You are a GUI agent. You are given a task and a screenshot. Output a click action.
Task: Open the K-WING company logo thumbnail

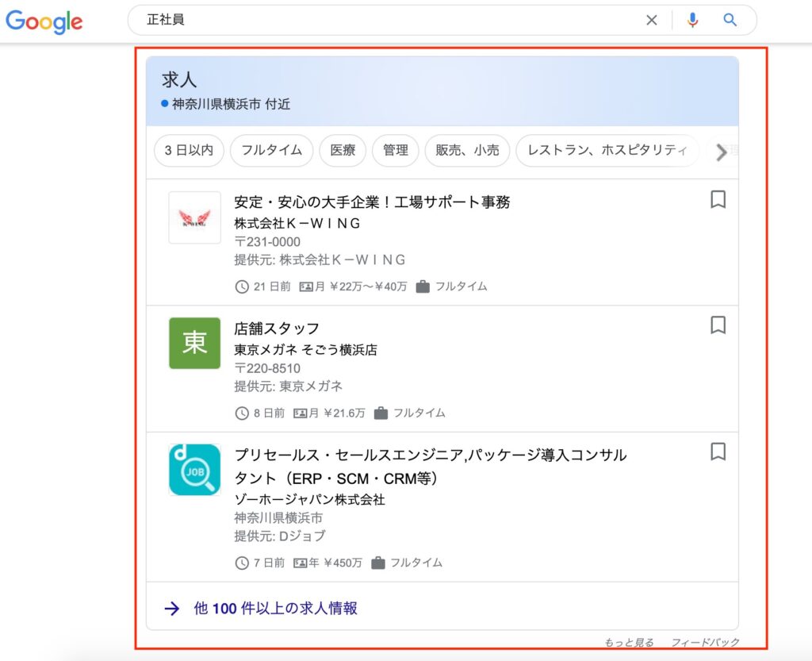point(195,217)
